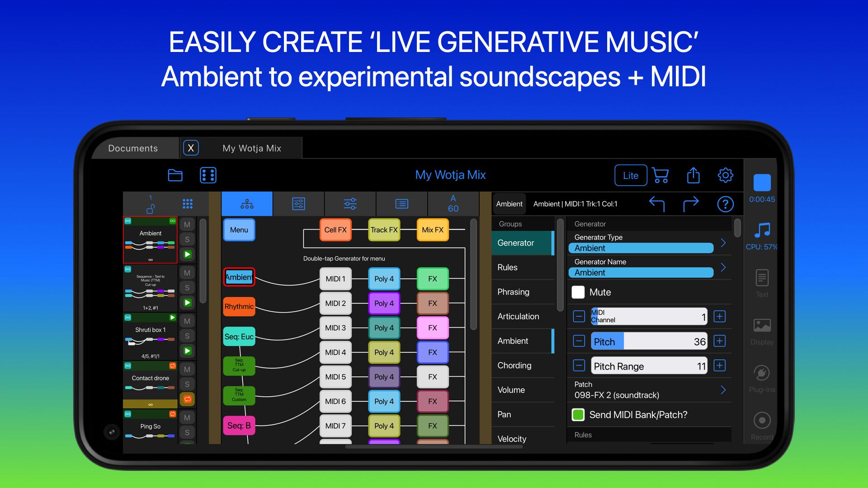Select the FX node in MIDI 1 row
Image resolution: width=868 pixels, height=488 pixels.
[433, 279]
